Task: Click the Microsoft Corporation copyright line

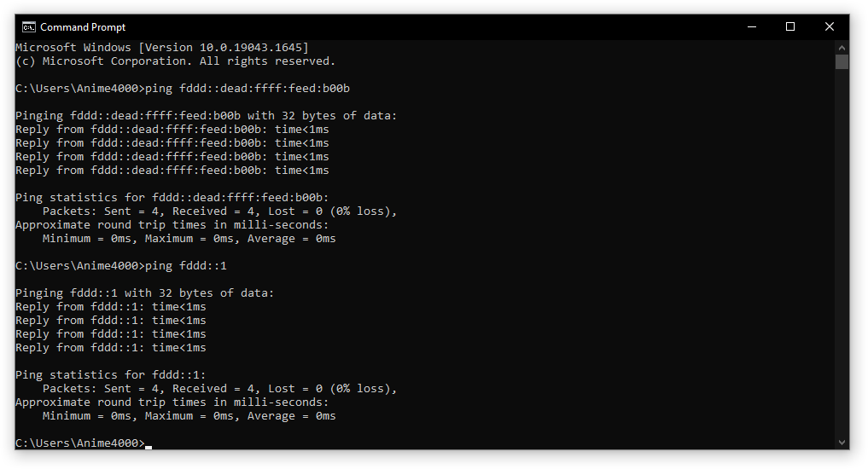Action: (x=176, y=61)
